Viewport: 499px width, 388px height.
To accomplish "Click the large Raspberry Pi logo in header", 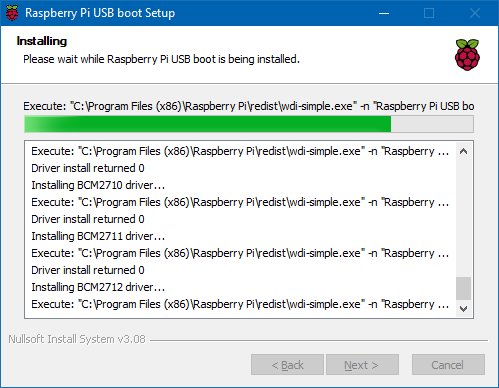I will (467, 55).
